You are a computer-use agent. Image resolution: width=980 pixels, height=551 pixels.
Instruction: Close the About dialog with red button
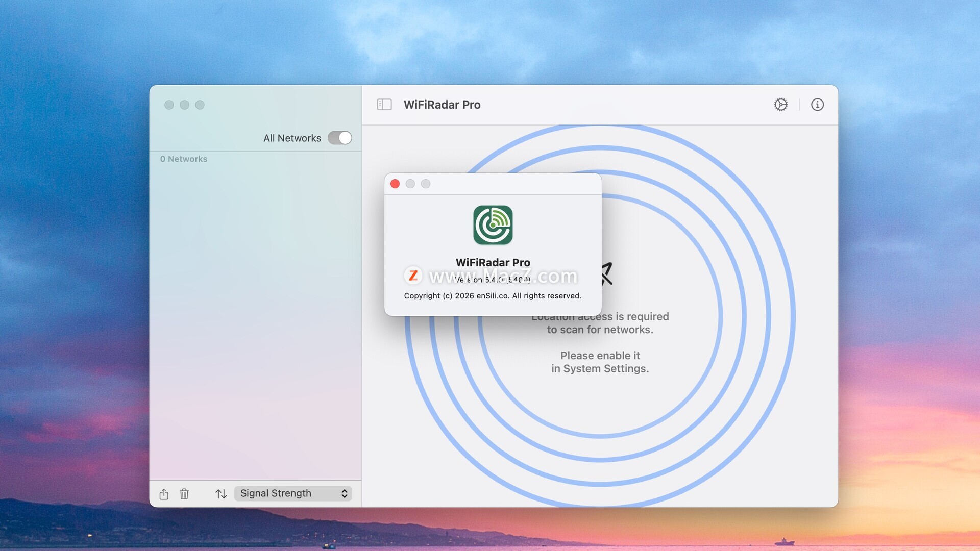click(x=395, y=184)
